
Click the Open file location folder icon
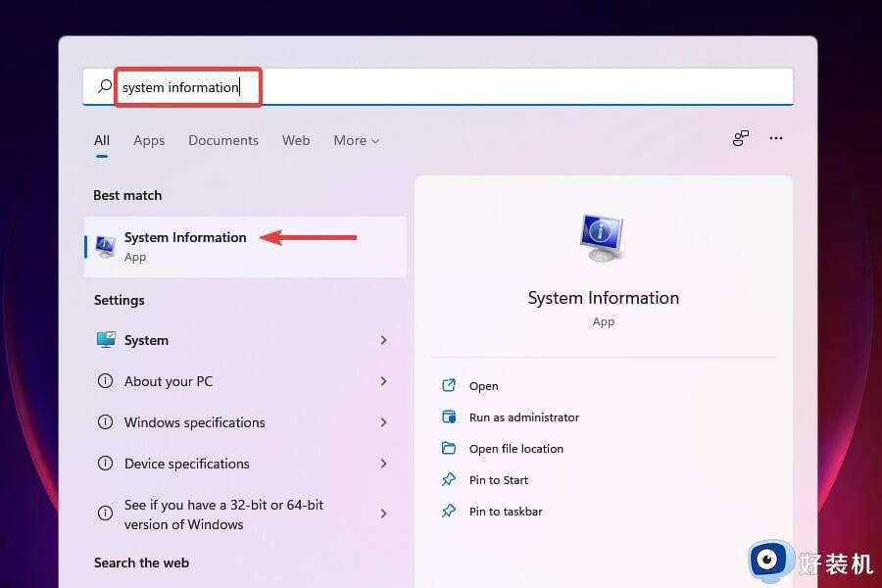pyautogui.click(x=448, y=448)
